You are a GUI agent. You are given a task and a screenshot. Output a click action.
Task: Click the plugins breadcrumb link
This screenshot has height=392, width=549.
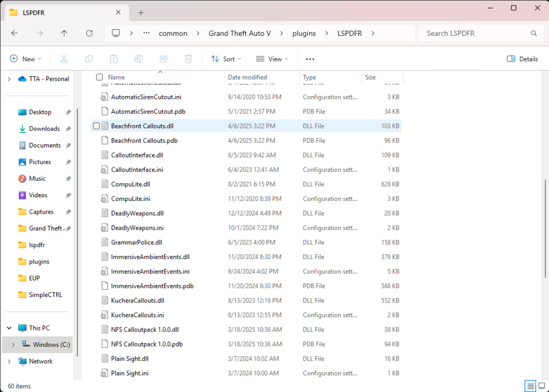[x=304, y=33]
